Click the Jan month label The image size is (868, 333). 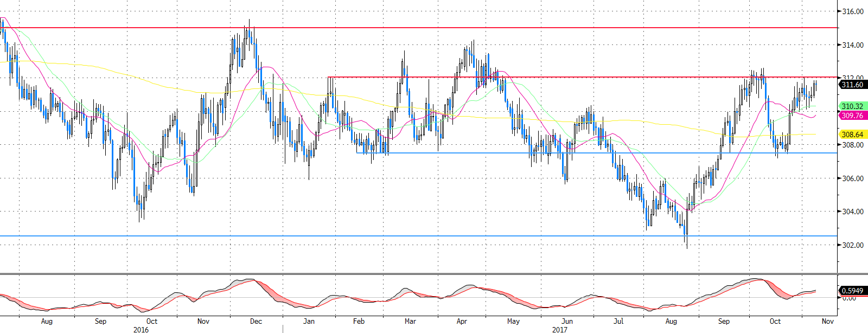(309, 321)
